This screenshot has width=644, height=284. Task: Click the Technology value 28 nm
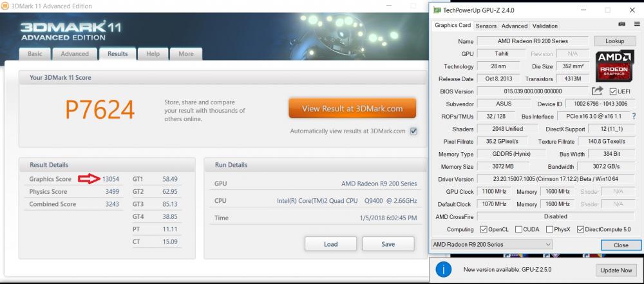coord(498,66)
